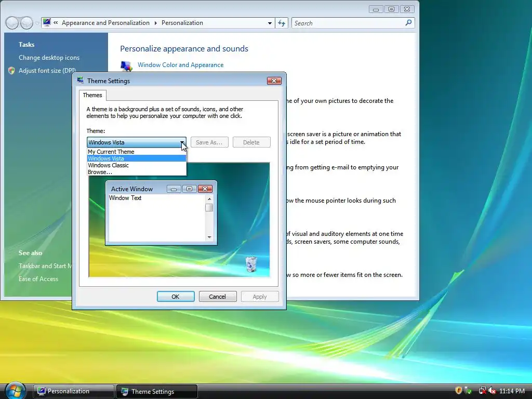Click Personalize appearance and sounds heading
The width and height of the screenshot is (532, 399).
[184, 48]
